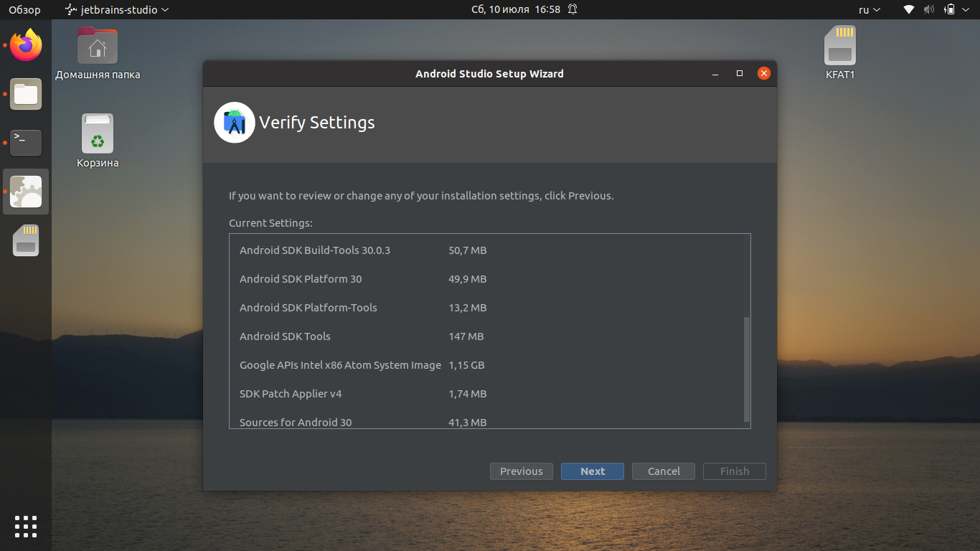Minimize the Setup Wizard window

715,73
